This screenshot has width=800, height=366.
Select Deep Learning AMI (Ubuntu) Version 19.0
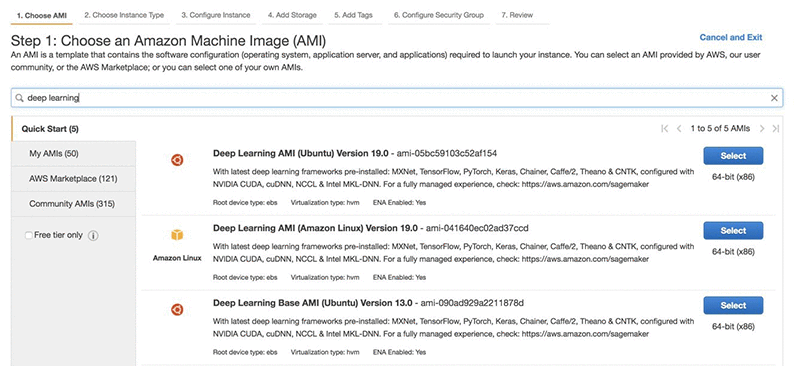[x=733, y=156]
